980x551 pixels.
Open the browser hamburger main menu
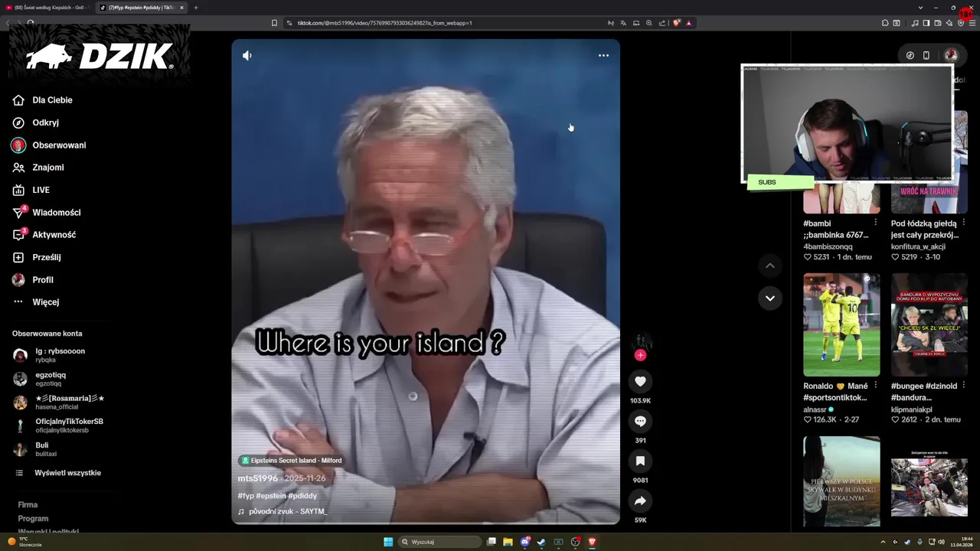point(972,23)
